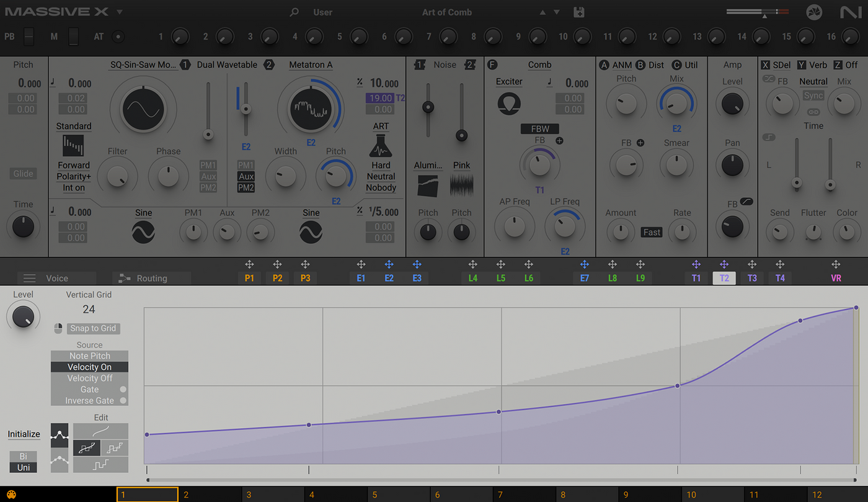Open the MASSIVE X menu arrow
Screen dimensions: 868x502
click(x=120, y=12)
